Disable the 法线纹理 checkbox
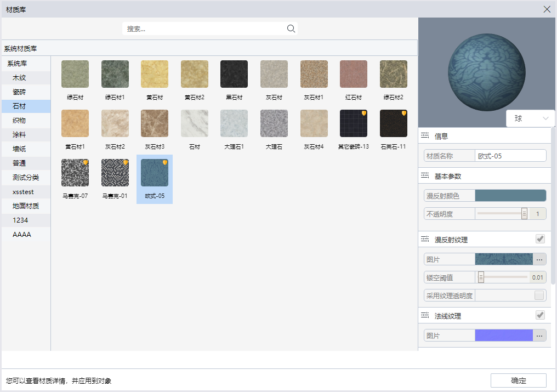The image size is (557, 392). (540, 315)
